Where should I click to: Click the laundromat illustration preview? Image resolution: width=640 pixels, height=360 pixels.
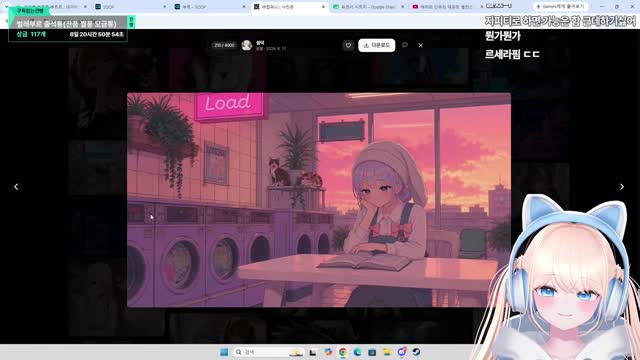tap(319, 200)
